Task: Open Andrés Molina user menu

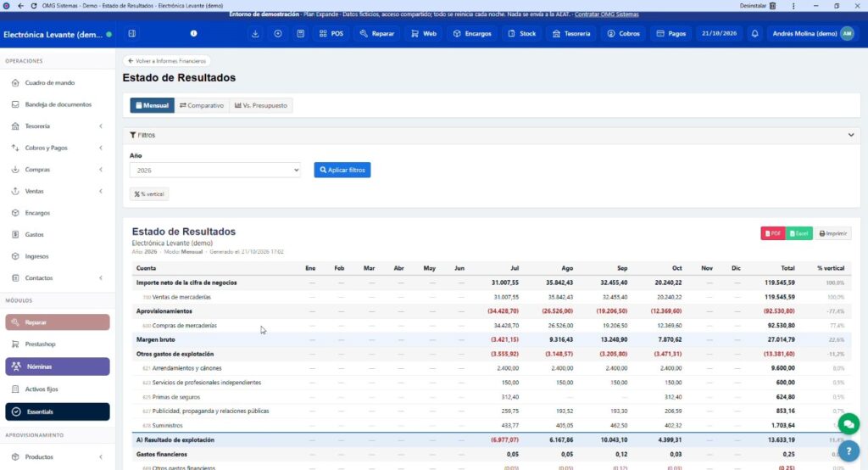Action: [812, 34]
